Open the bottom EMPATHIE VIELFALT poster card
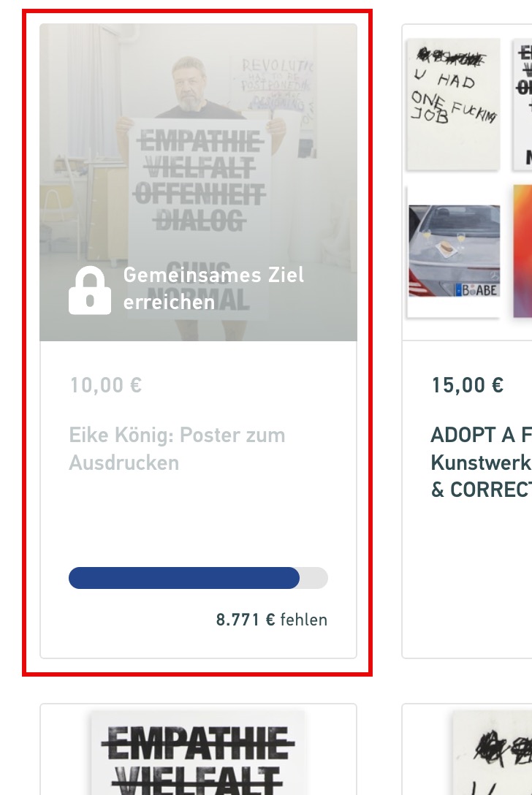 coord(198,750)
